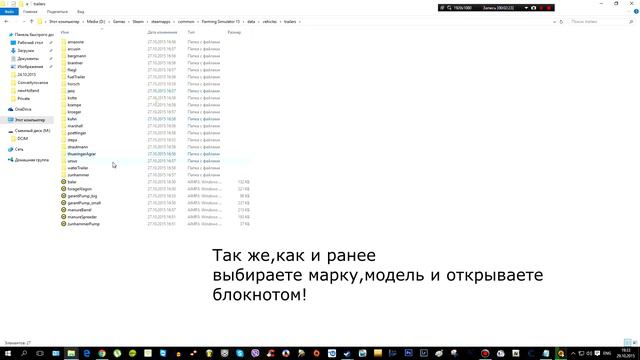Select the waterTrailer folder

pos(78,168)
